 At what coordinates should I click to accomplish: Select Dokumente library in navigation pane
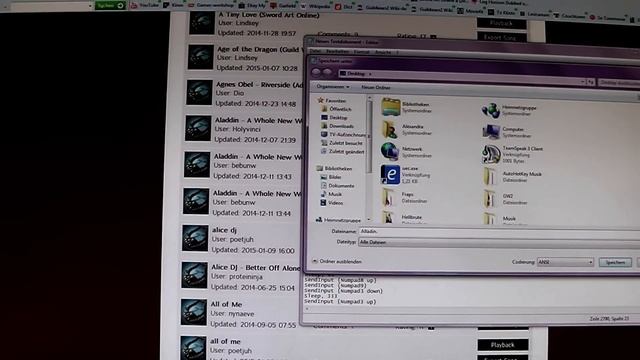click(338, 186)
